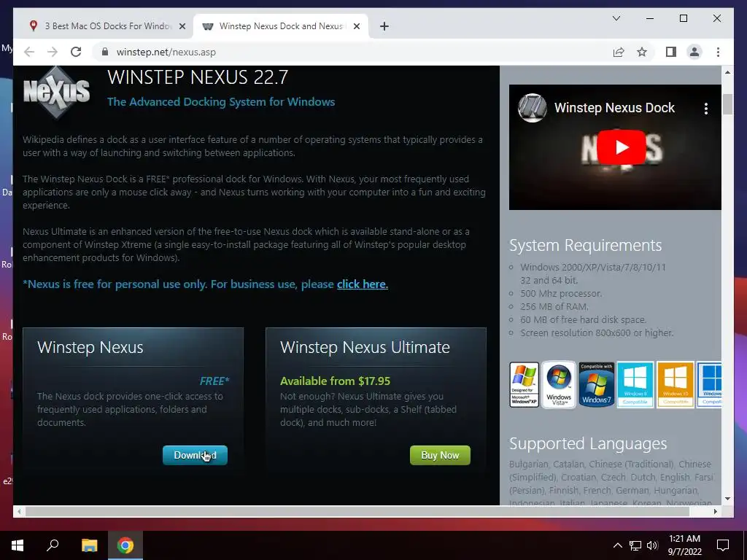Click '256 MB of RAM.' requirement line
The width and height of the screenshot is (747, 560).
tap(554, 307)
